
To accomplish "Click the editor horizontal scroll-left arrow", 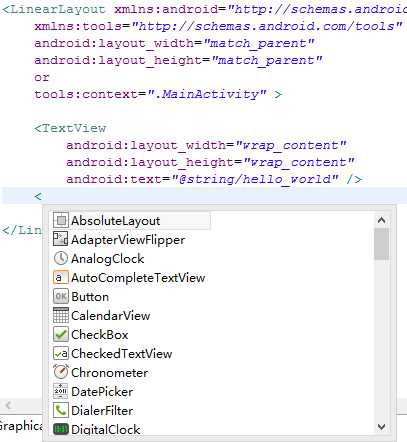I will 8,405.
